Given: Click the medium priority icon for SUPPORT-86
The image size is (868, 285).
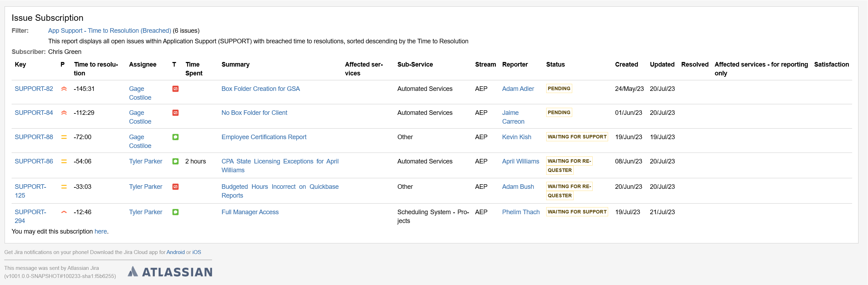Looking at the screenshot, I should pos(64,161).
